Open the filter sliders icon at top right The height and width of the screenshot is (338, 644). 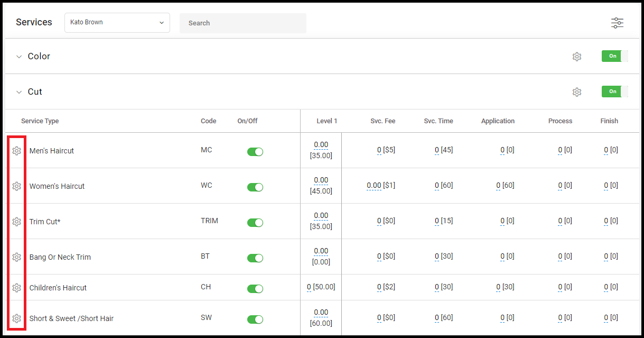(x=617, y=23)
